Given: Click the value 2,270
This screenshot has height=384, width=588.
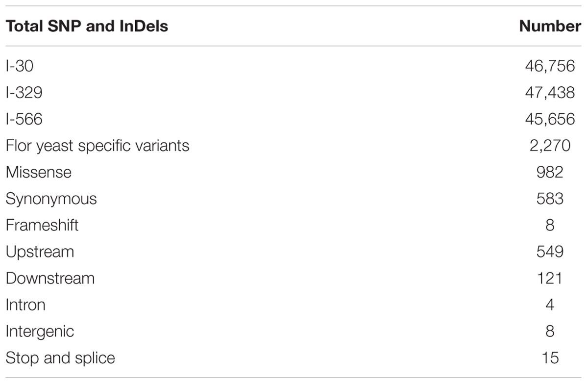Looking at the screenshot, I should [550, 146].
